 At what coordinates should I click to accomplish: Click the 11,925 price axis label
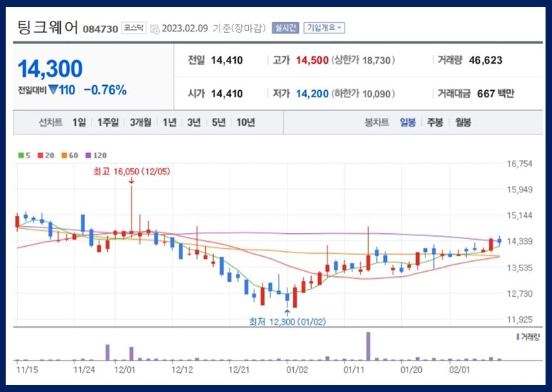[519, 320]
